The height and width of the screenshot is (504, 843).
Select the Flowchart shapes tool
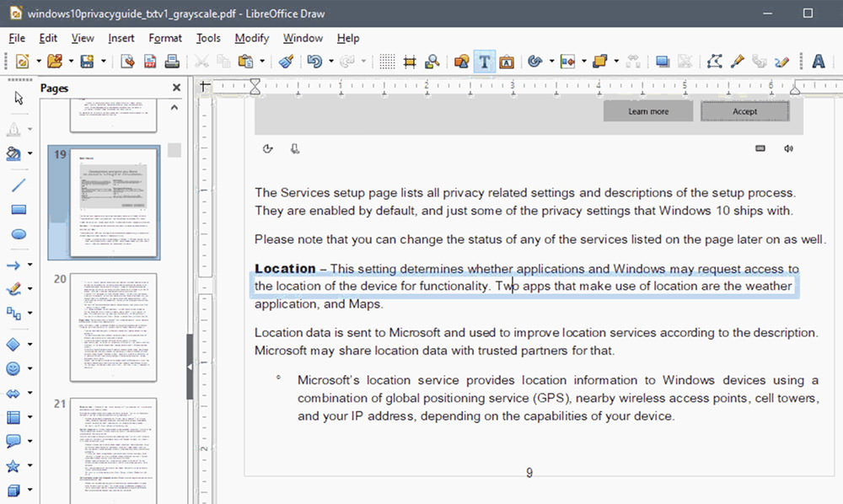13,417
